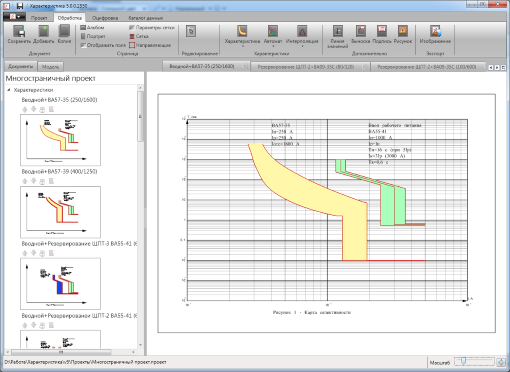
Task: Move Вводной+ВА57-35 (250/1600) page down
Action: 33,109
